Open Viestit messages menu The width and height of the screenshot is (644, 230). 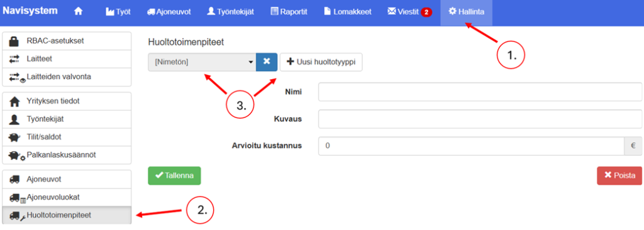coord(409,12)
